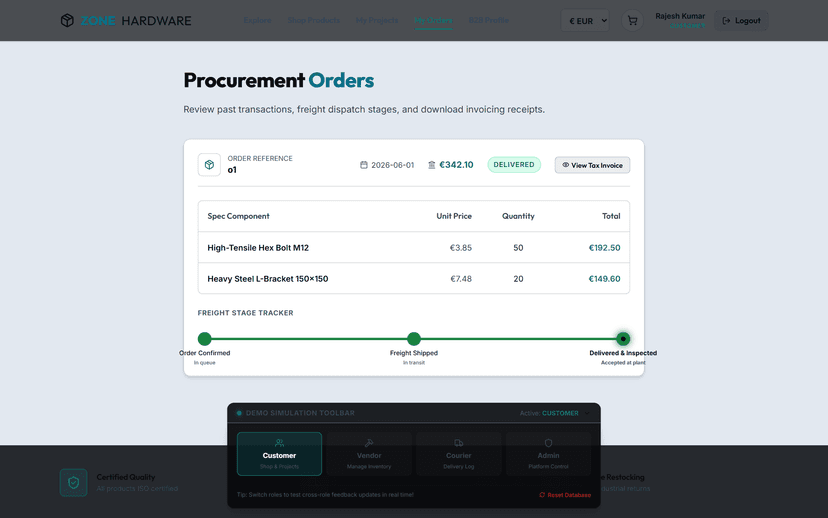The width and height of the screenshot is (828, 518).
Task: Click the Quantity column header
Action: (x=518, y=216)
